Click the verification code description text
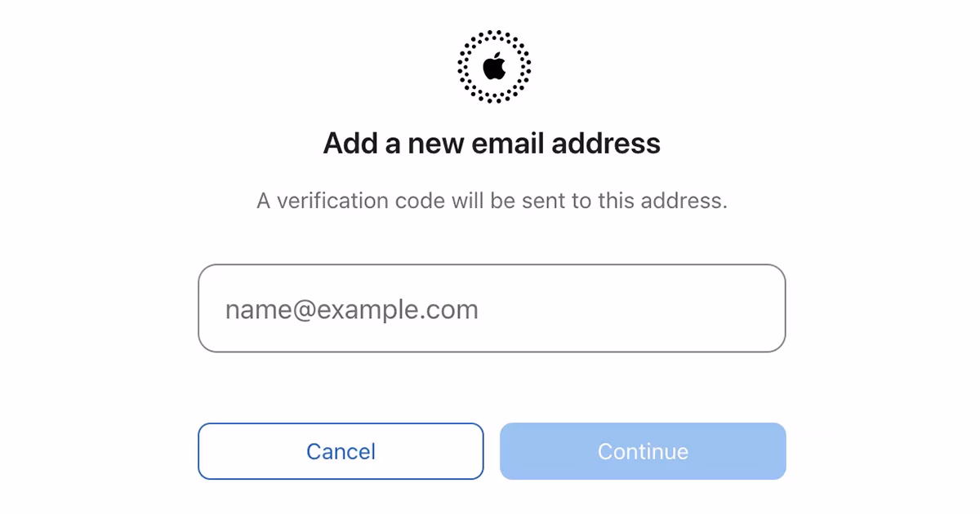Image resolution: width=980 pixels, height=514 pixels. coord(492,201)
